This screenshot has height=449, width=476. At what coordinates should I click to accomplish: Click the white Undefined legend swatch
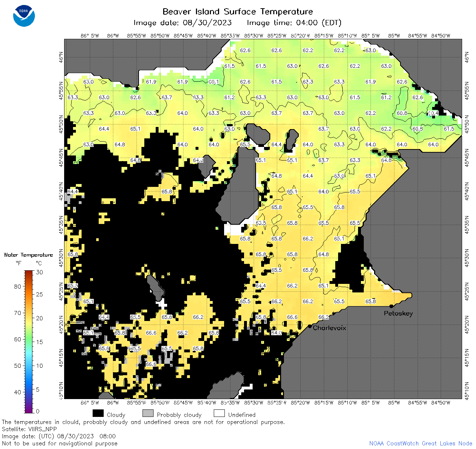click(x=219, y=413)
